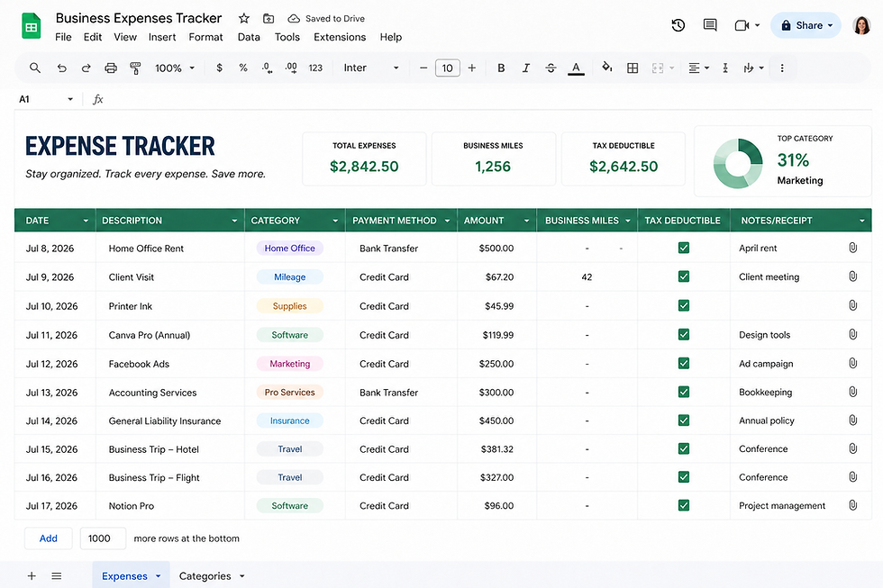Open receipt attachment for April rent
Image resolution: width=883 pixels, height=588 pixels.
click(x=852, y=248)
